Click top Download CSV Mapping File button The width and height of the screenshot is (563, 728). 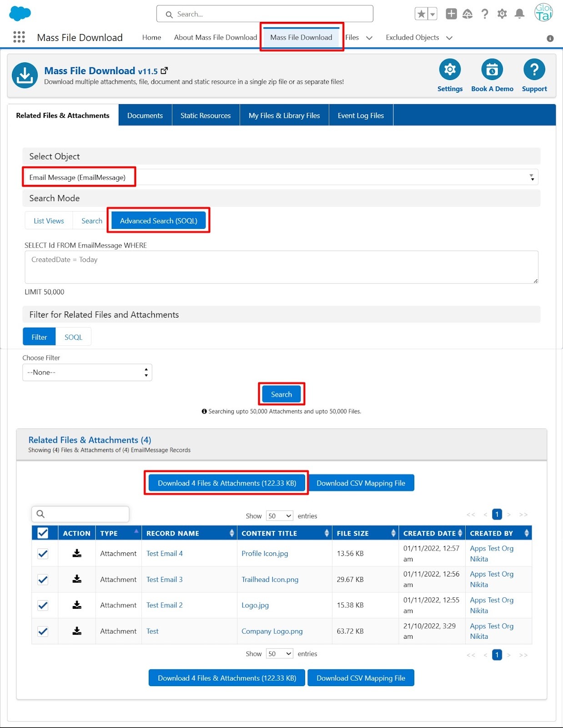pos(361,483)
